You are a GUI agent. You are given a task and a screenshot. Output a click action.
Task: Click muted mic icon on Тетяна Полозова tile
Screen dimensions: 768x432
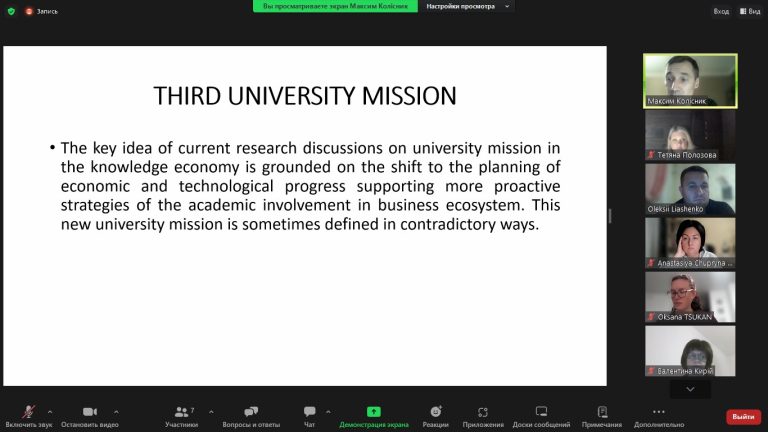point(651,155)
